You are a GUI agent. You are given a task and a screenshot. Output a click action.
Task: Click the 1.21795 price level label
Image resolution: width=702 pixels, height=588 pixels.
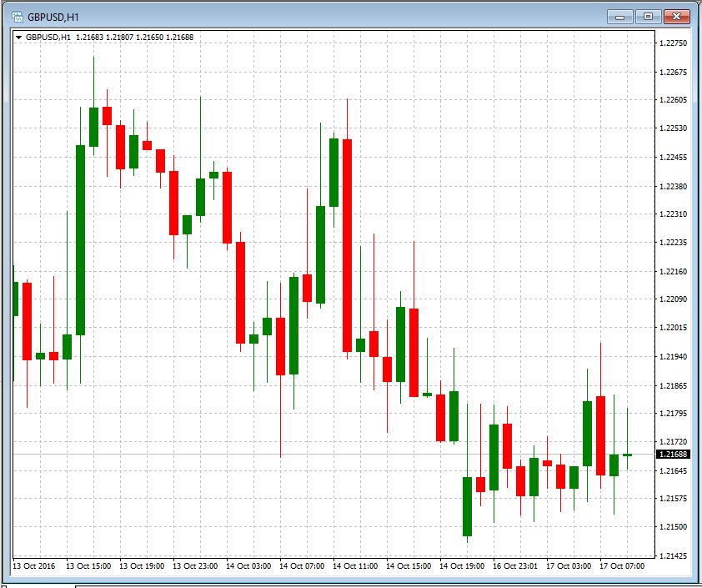coord(674,414)
